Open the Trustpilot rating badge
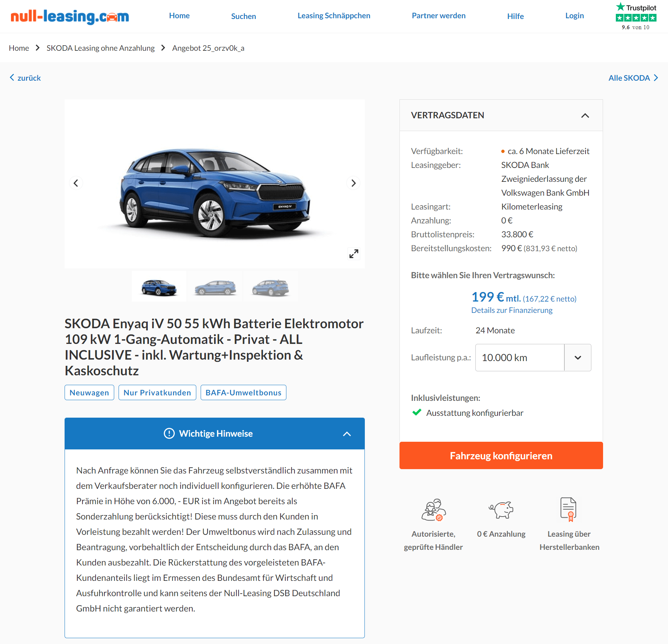The image size is (668, 644). point(636,17)
